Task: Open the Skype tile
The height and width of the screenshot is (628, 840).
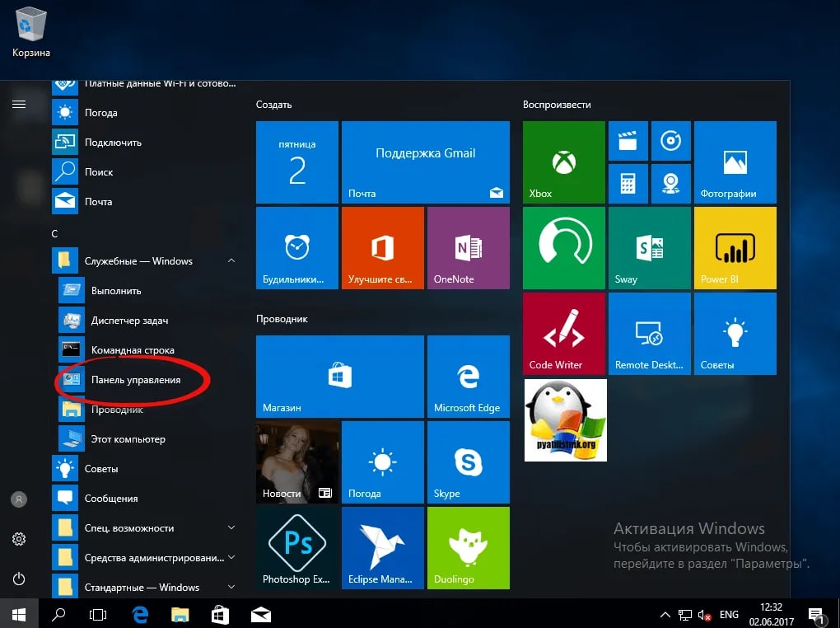Action: pos(469,462)
